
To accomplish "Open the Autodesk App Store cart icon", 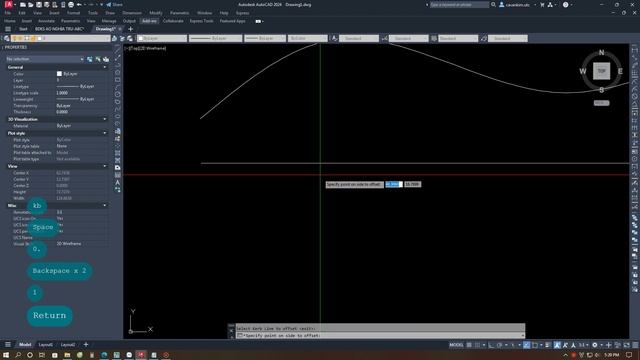I will (x=542, y=5).
